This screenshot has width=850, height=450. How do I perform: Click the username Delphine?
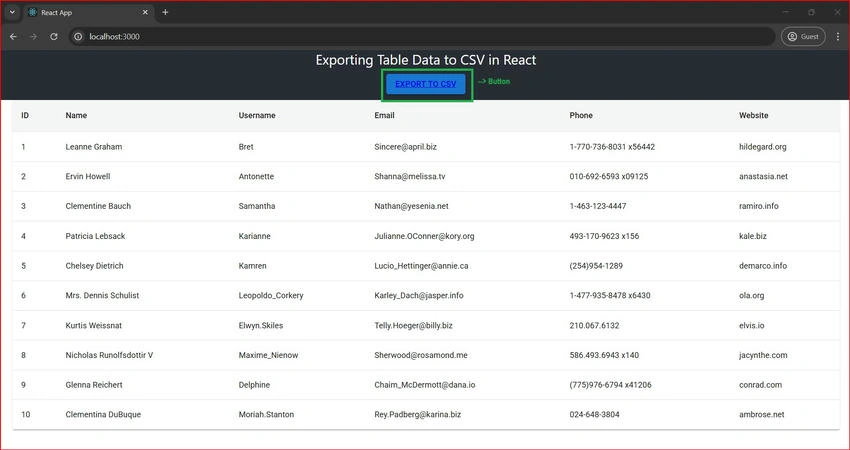coord(254,385)
